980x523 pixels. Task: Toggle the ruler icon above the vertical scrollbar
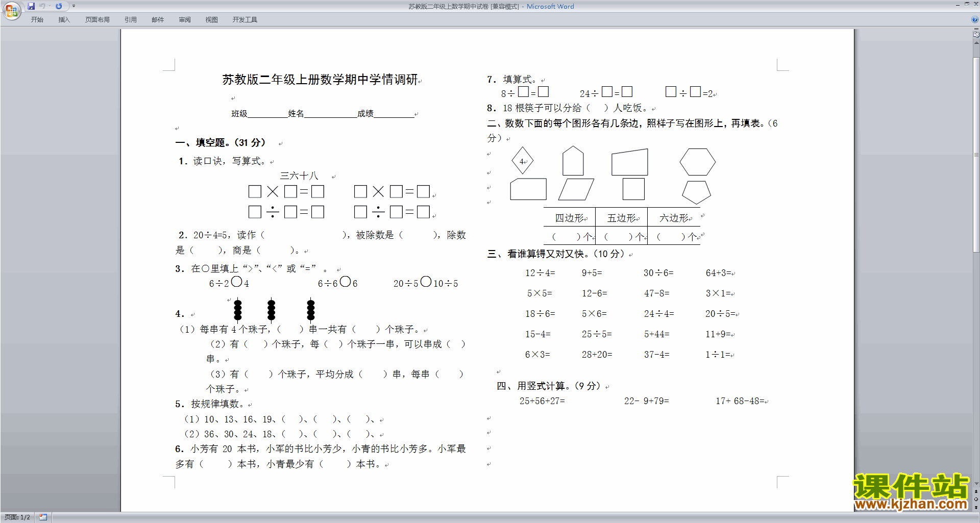[976, 35]
